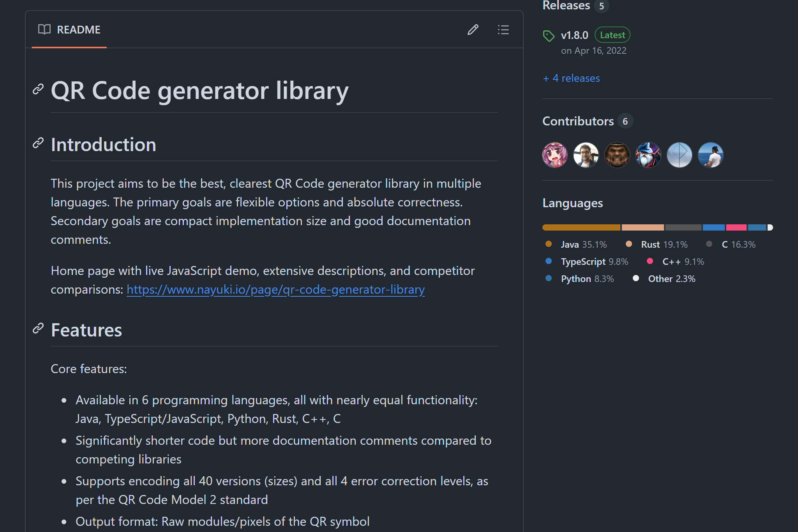Click the anchor icon beside QR Code generator library

[x=38, y=90]
